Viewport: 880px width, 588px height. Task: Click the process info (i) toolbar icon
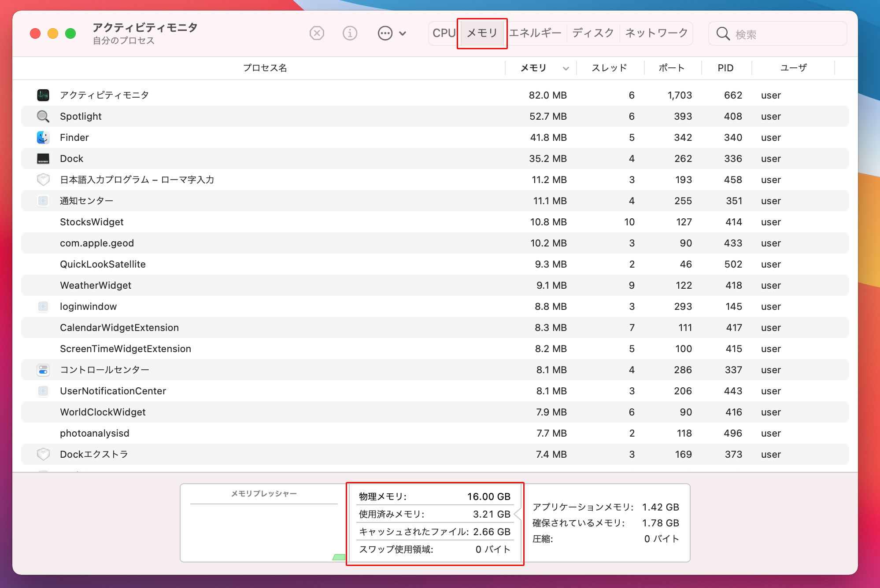(x=350, y=33)
